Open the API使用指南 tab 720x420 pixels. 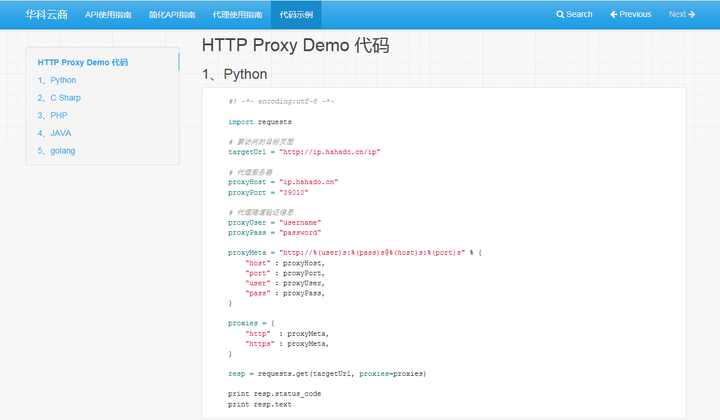click(x=108, y=15)
